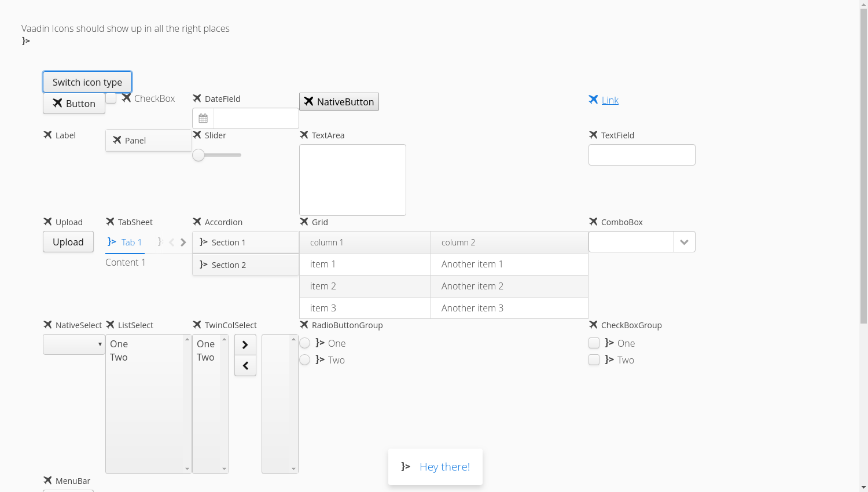Viewport: 868px width, 492px height.
Task: Click the Vaadin icon on Section 1
Action: point(204,242)
